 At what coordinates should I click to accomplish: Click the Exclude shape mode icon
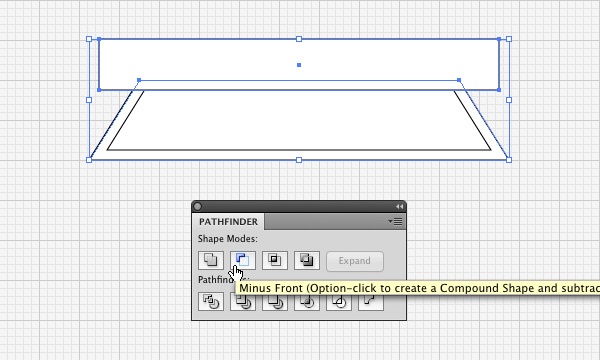pos(307,261)
